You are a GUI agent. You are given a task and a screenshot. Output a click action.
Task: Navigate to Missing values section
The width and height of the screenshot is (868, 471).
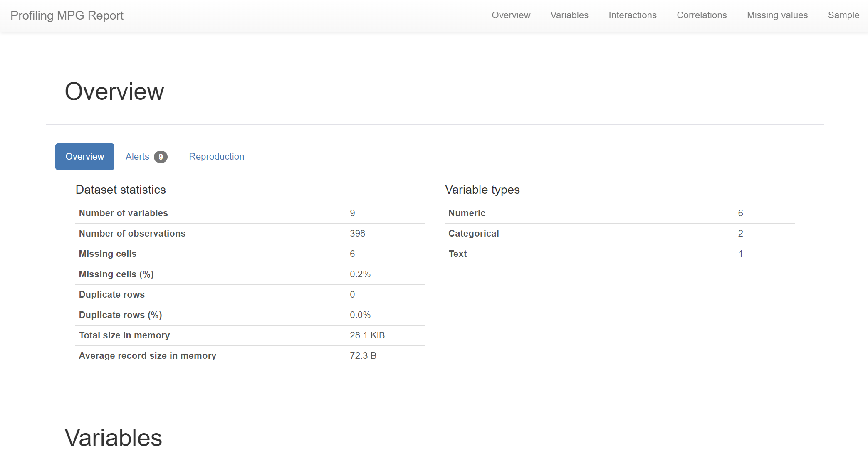[x=777, y=15]
